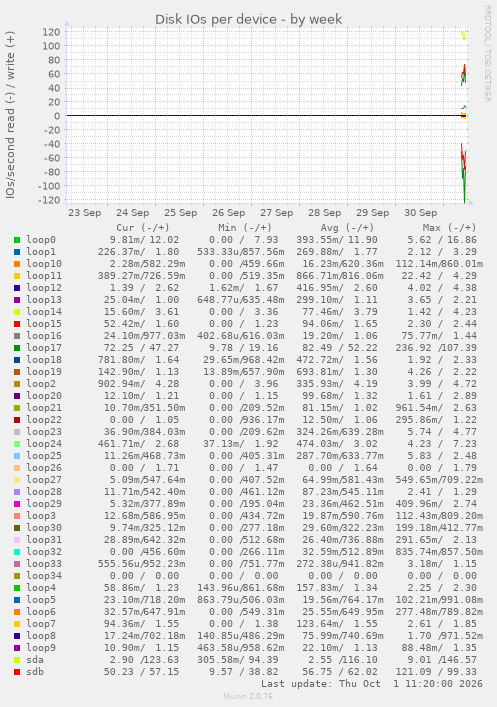Click the '30 Sep' x-axis label
The width and height of the screenshot is (497, 707).
click(420, 213)
